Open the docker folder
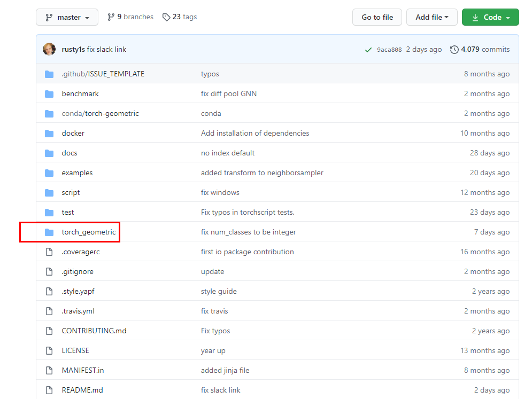 (x=73, y=133)
